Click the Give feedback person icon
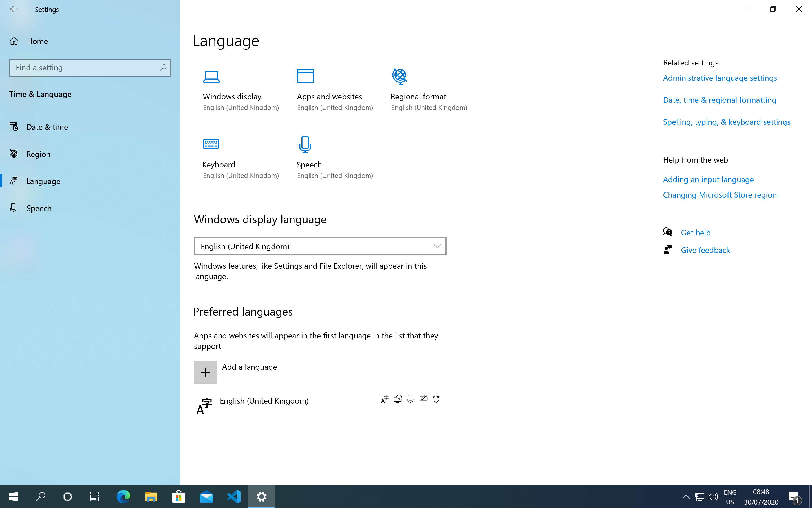 click(x=667, y=250)
